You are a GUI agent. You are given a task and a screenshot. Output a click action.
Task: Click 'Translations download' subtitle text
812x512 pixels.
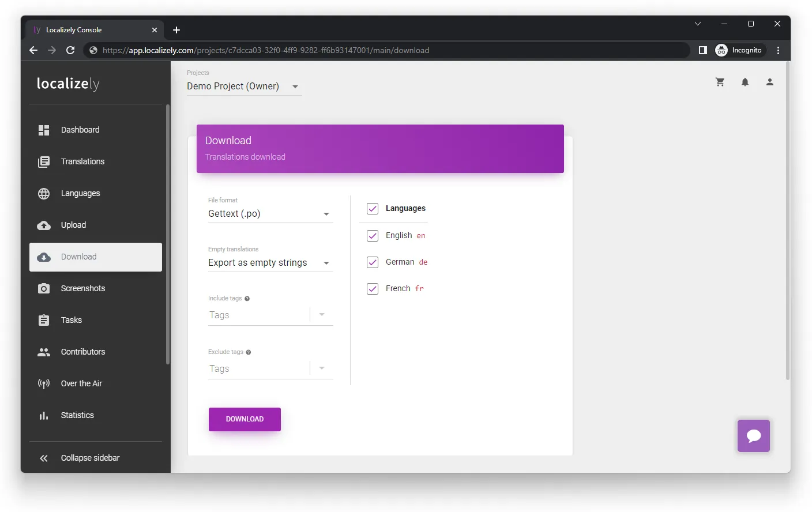coord(245,157)
